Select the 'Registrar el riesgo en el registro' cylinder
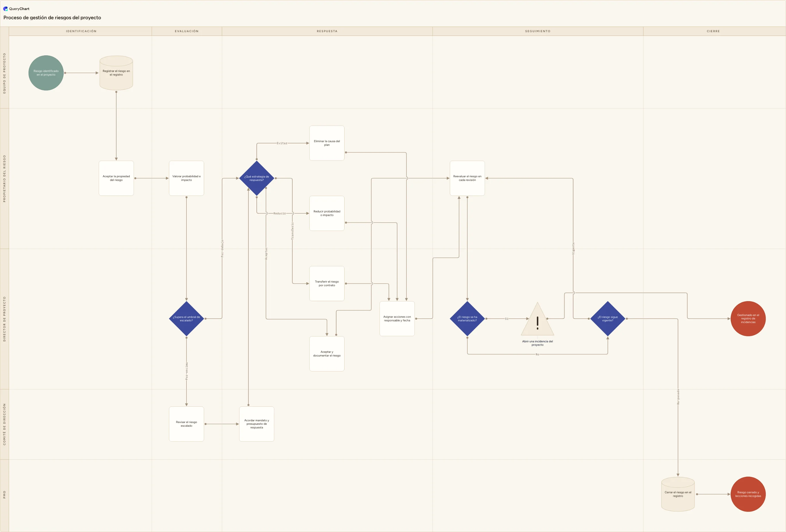 click(x=116, y=73)
